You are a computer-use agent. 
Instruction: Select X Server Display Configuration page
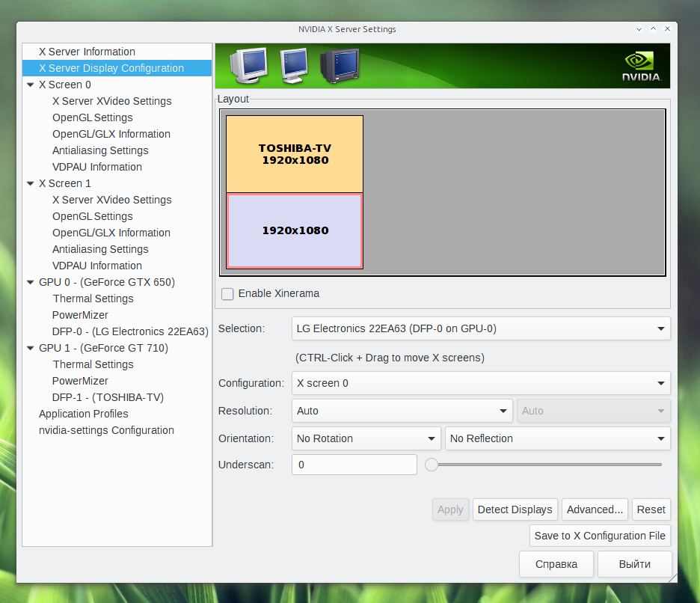117,68
